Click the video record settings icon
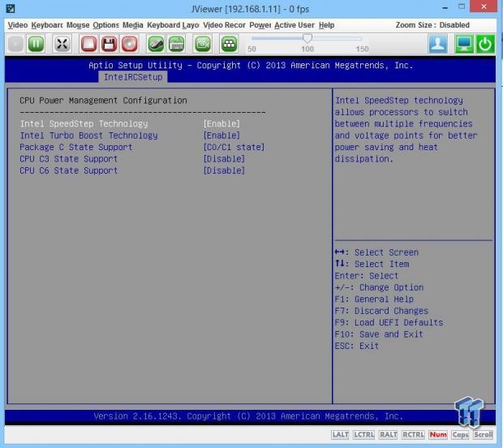 click(203, 44)
